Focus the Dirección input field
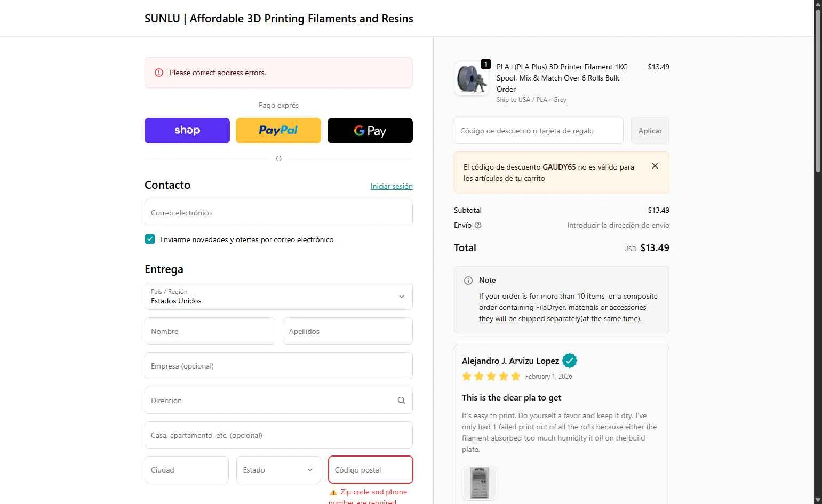The width and height of the screenshot is (822, 504). coord(278,401)
